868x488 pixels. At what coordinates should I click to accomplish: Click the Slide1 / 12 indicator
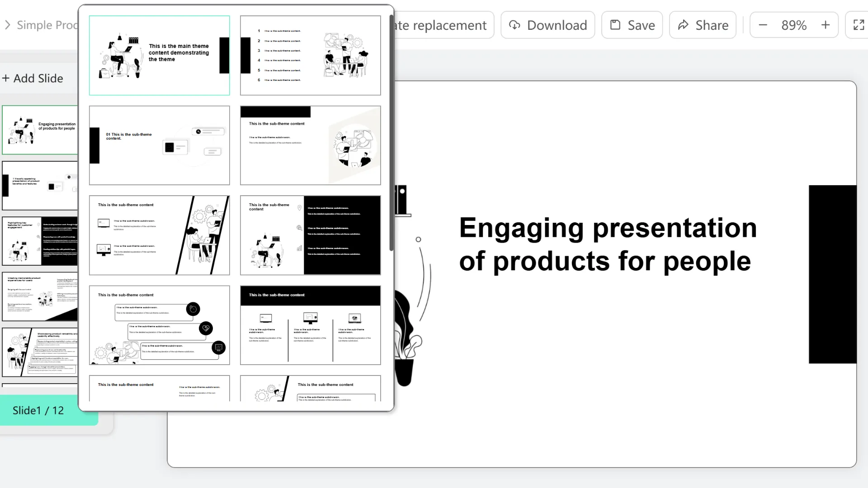[x=38, y=410]
